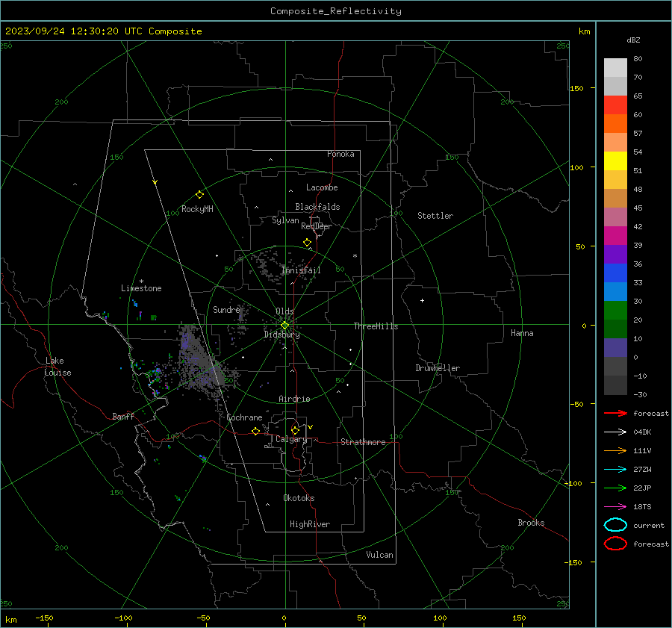Click the asterisk marker east of Innisfail
The height and width of the screenshot is (628, 672).
point(355,256)
